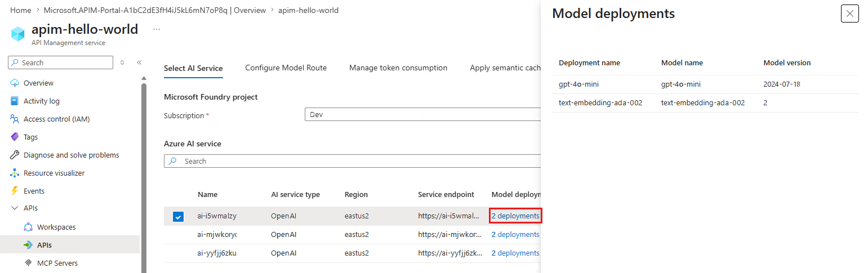
Task: Open the Subscription dropdown showing Dev
Action: 422,115
